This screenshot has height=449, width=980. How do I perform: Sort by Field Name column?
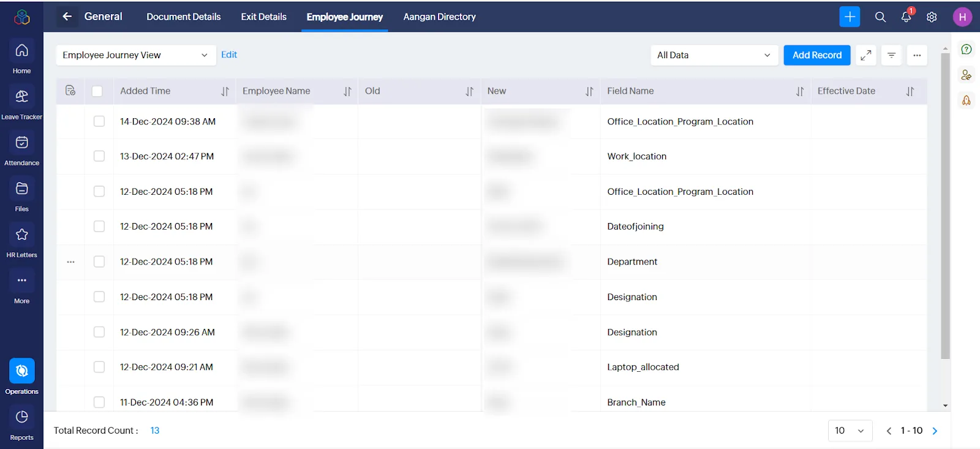[800, 91]
